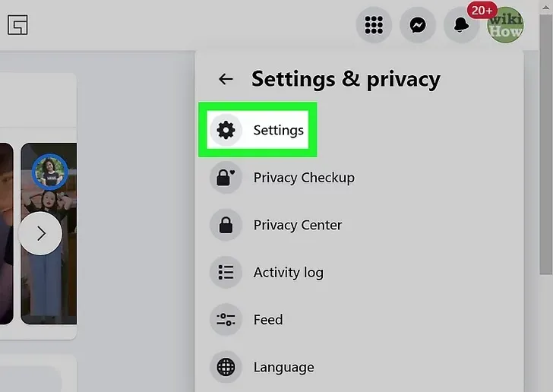Click the lock-with-heart Privacy Checkup icon
The image size is (553, 392).
pyautogui.click(x=226, y=178)
